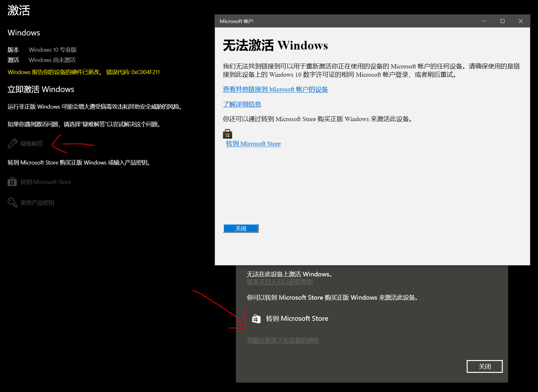Viewport: 538px width, 392px height.
Task: Open 查看其他链接到 Microsoft 帐户的设备
Action: point(275,89)
